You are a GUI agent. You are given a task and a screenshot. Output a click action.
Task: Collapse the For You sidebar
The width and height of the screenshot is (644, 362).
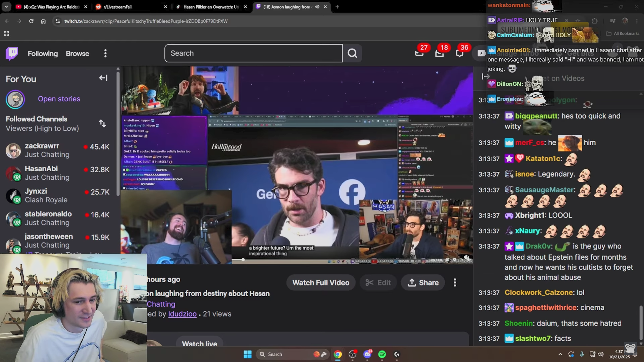(103, 78)
